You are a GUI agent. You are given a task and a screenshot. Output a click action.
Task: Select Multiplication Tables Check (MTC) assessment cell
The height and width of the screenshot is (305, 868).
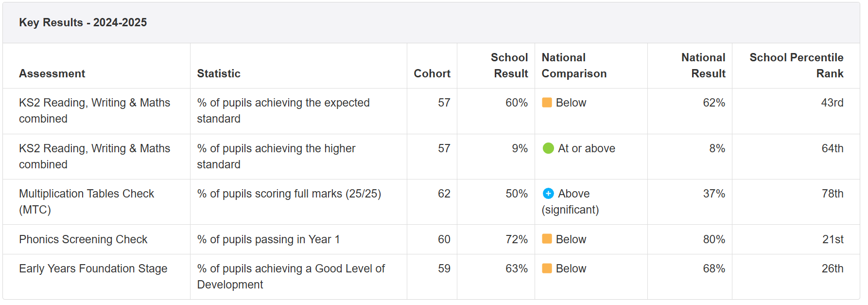[x=86, y=201]
